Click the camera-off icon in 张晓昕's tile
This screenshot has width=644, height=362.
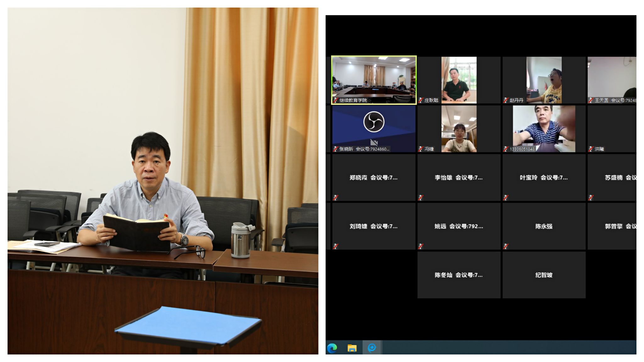tap(374, 142)
